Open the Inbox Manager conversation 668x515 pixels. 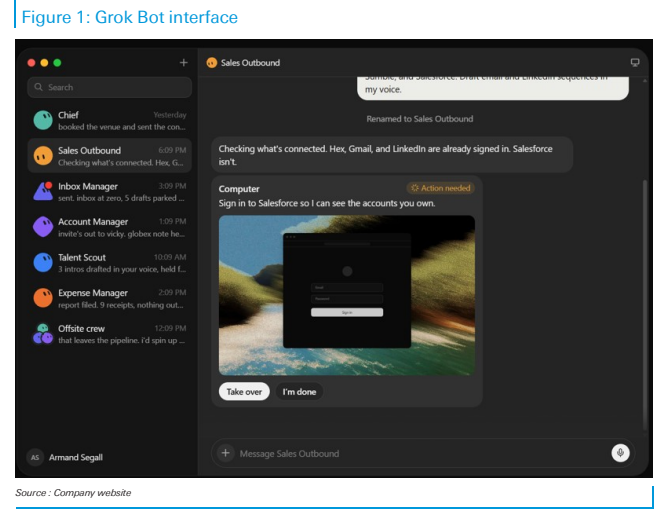pos(109,192)
